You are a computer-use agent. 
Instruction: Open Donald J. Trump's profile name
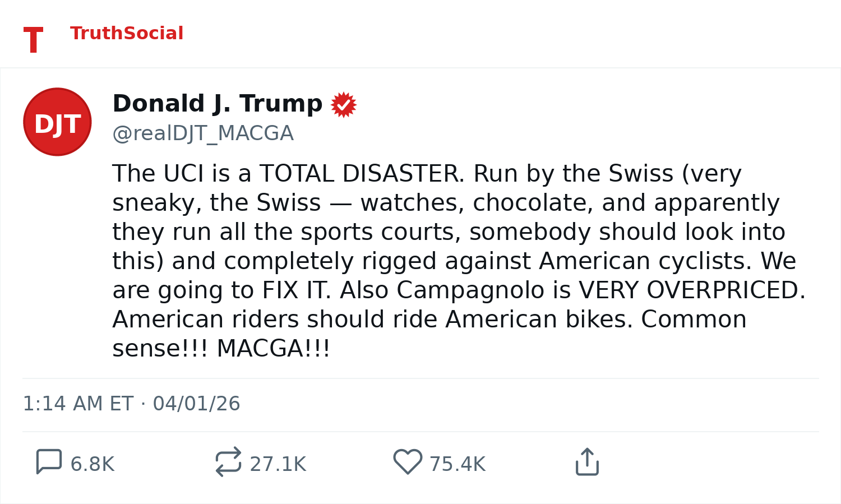point(218,104)
